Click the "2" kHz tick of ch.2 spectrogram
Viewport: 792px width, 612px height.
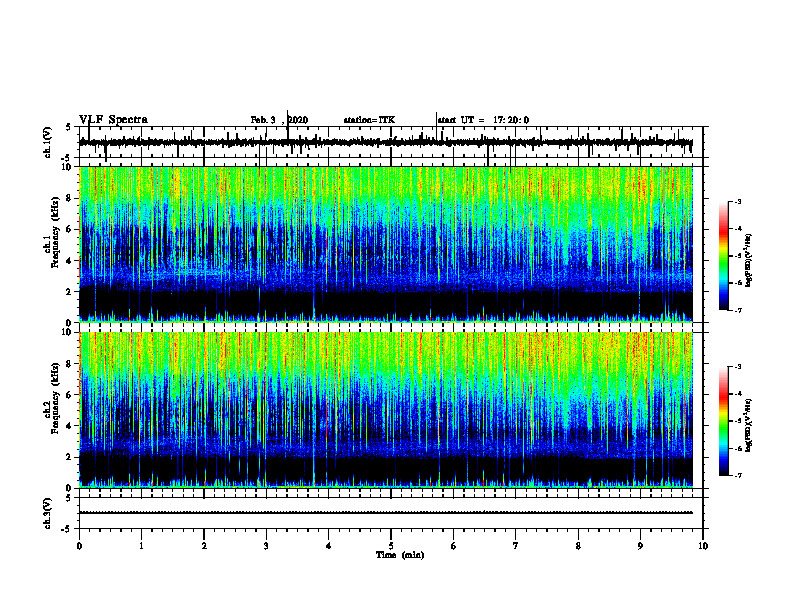(x=69, y=457)
